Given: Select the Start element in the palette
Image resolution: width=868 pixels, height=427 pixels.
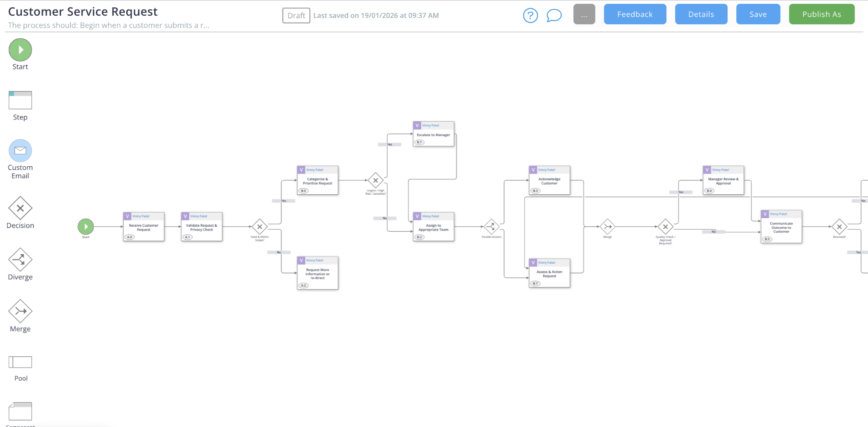Looking at the screenshot, I should click(20, 50).
